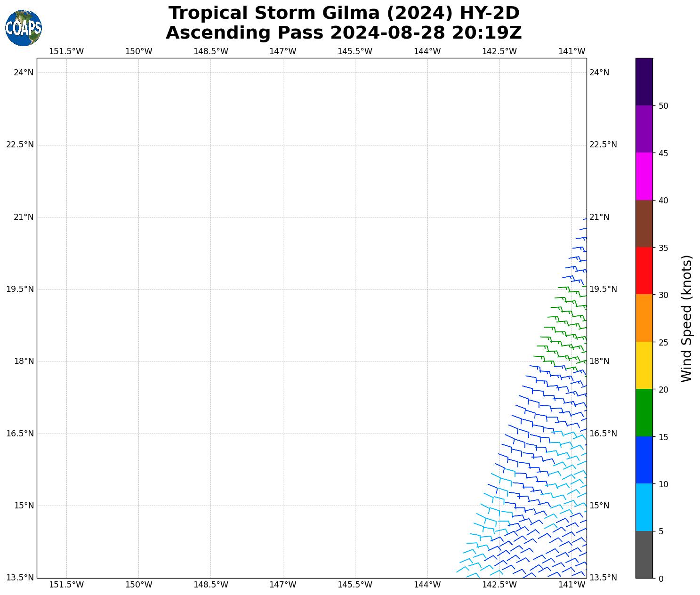Click the colorbar tick label 25
Viewport: 700px width, 595px height.
click(663, 342)
